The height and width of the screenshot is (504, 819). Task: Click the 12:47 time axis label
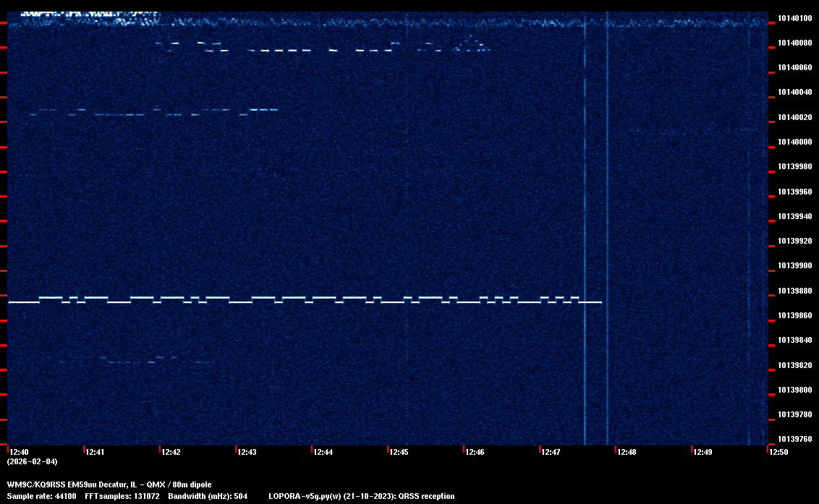[x=551, y=452]
